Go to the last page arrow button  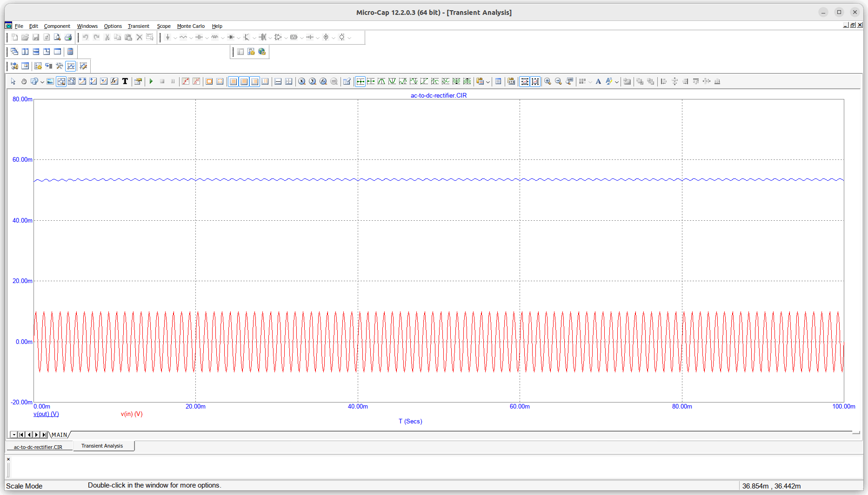tap(44, 435)
